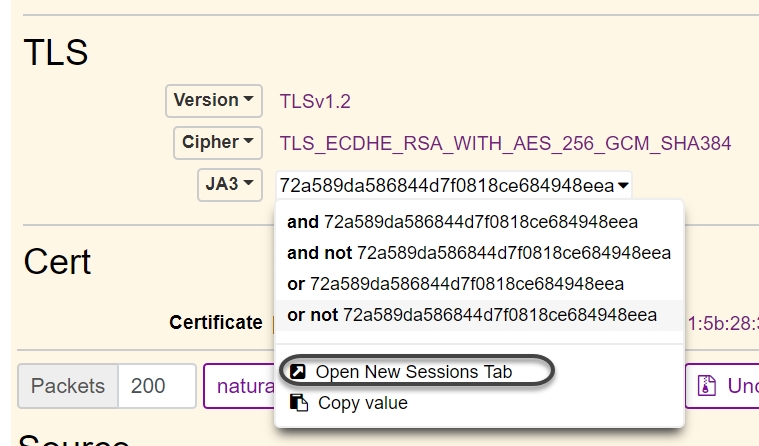Choose Open New Sessions Tab menu entry

(413, 372)
